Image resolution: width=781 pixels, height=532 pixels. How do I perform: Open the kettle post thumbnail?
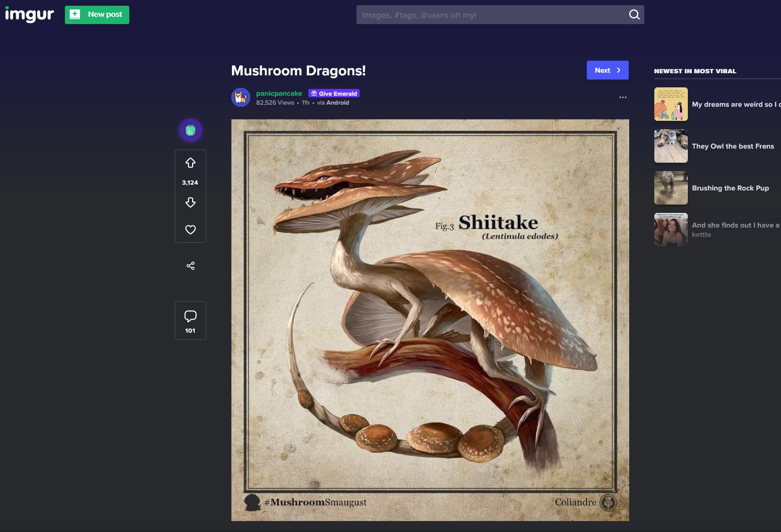point(671,230)
